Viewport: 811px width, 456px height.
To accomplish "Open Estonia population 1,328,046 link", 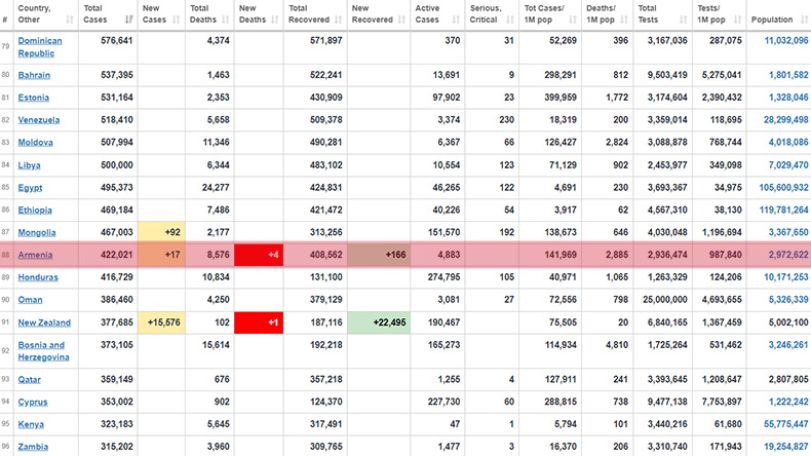I will [x=788, y=97].
